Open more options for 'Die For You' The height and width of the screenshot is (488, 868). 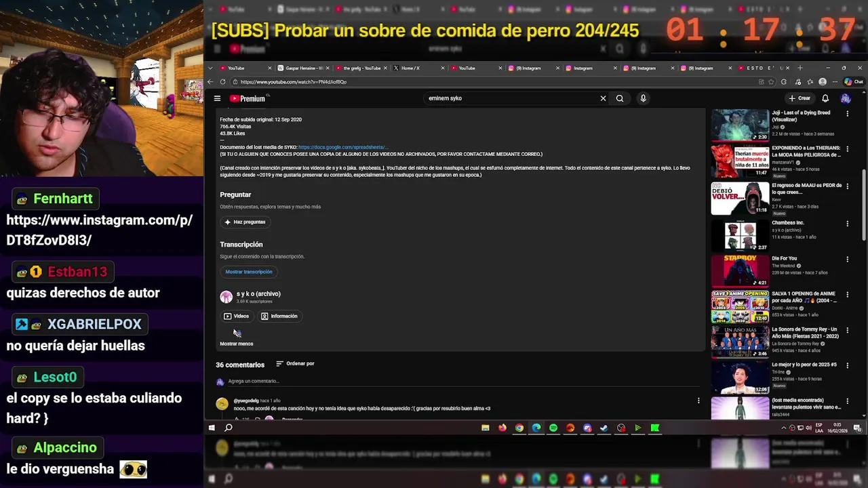pos(847,259)
